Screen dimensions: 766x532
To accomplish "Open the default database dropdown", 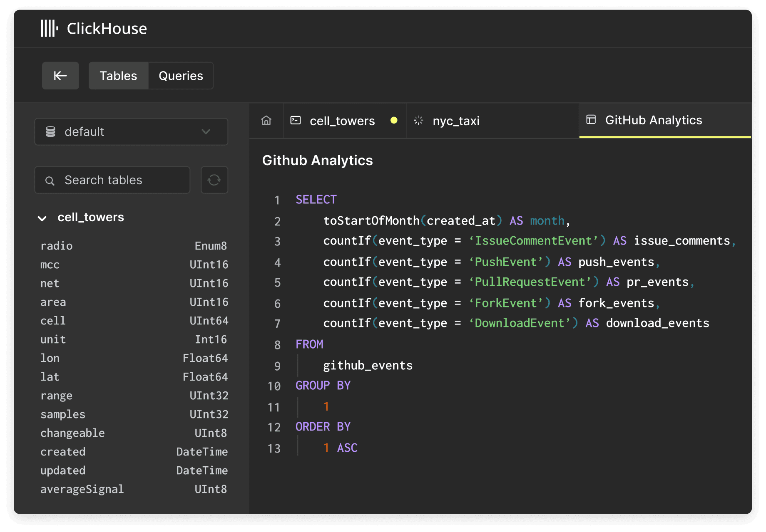I will pyautogui.click(x=131, y=132).
